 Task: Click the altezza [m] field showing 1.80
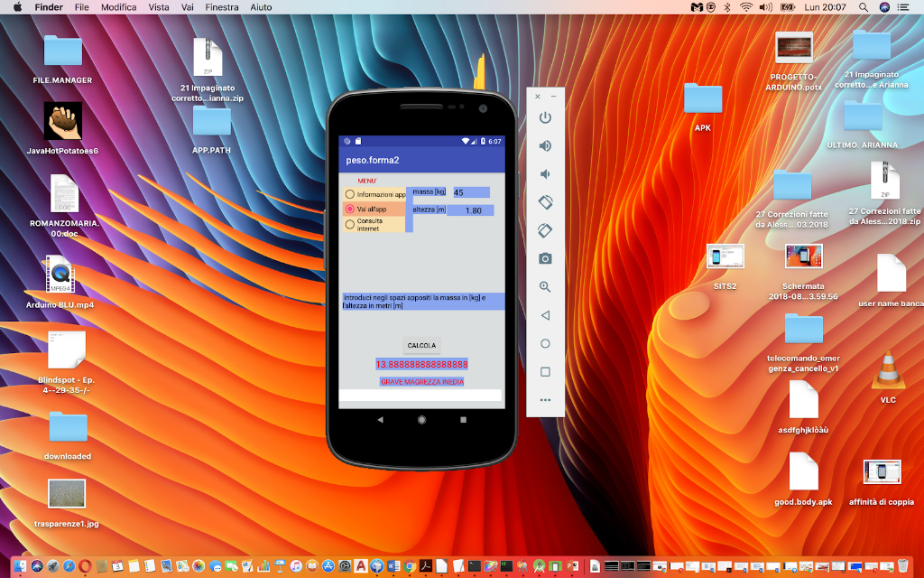470,210
